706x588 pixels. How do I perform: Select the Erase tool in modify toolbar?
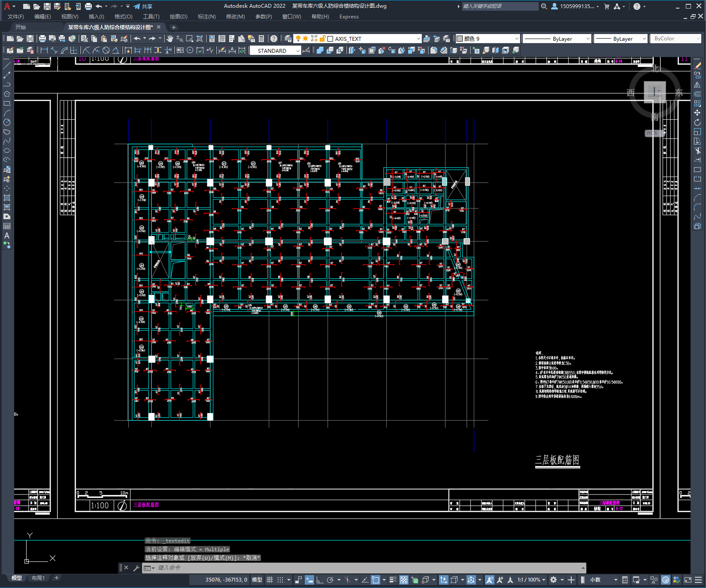(x=697, y=66)
